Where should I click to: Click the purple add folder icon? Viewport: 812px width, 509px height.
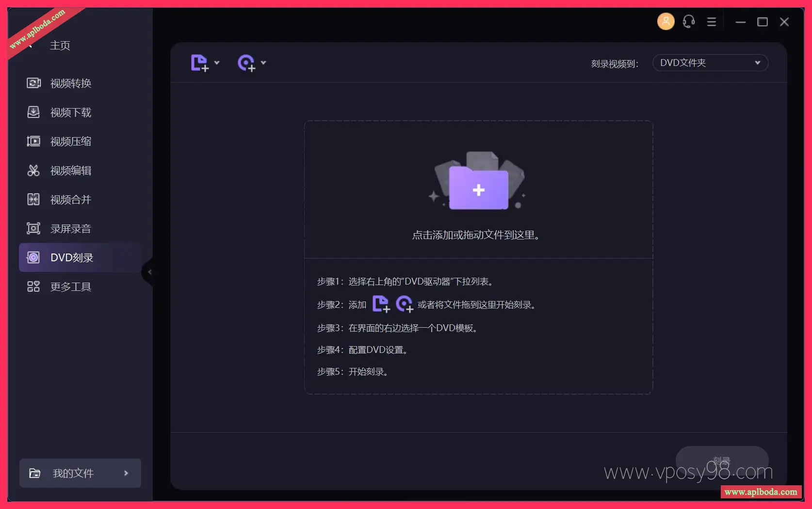[478, 189]
